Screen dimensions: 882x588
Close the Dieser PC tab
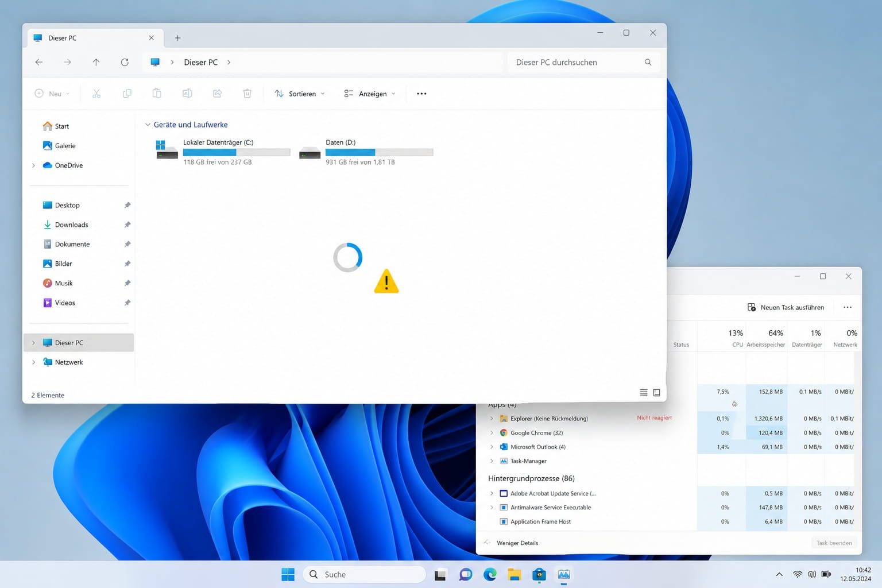point(152,38)
